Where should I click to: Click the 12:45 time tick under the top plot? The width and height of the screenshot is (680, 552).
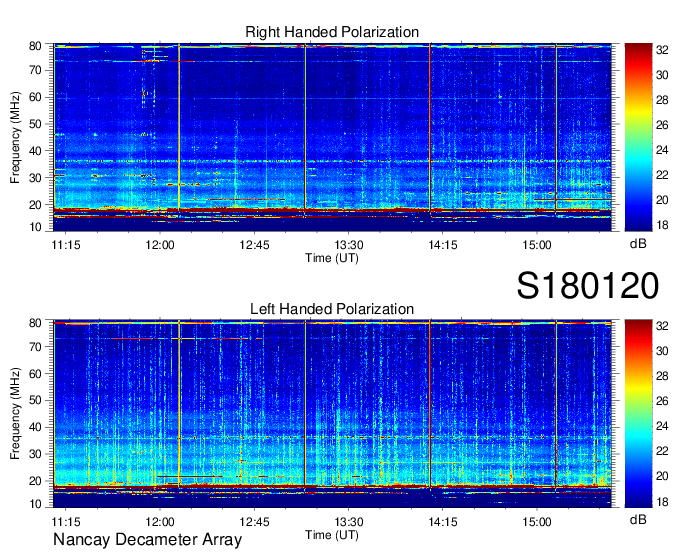click(x=254, y=245)
